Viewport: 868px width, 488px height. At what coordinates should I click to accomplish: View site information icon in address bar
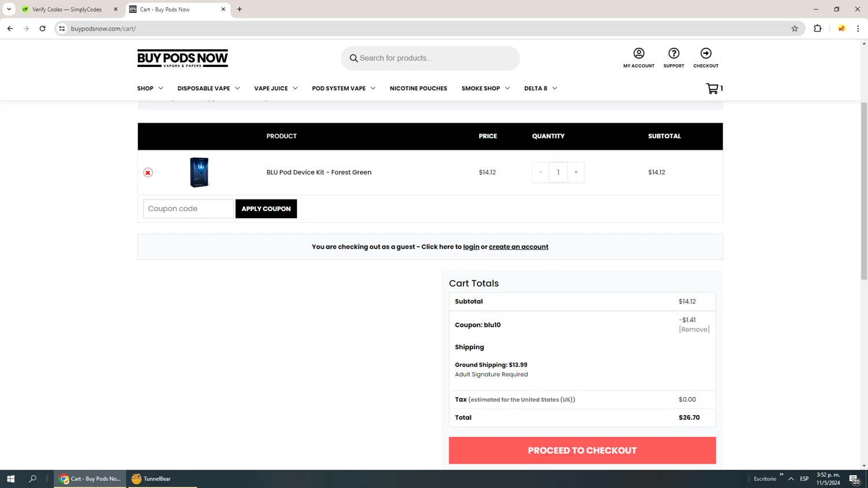click(x=62, y=28)
